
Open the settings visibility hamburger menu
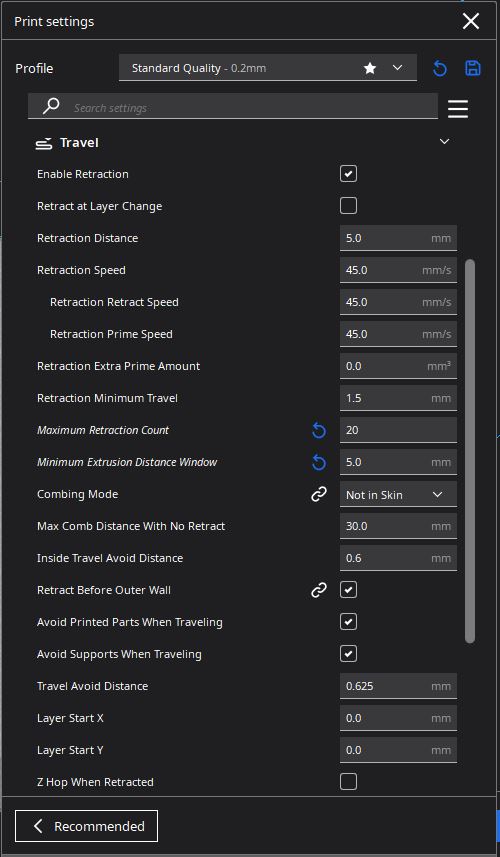[x=458, y=109]
